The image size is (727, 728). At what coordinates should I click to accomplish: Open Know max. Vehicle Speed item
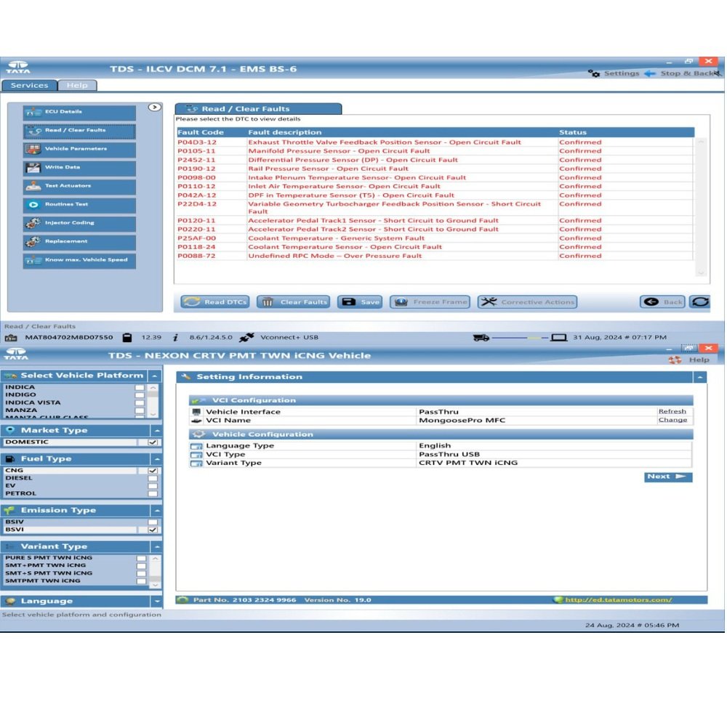click(x=79, y=261)
